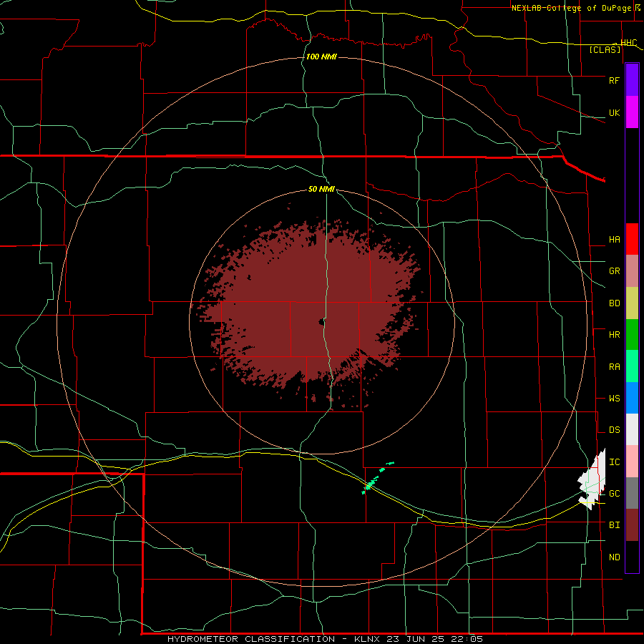Click the HHC product label
This screenshot has width=644, height=644.
(x=628, y=43)
